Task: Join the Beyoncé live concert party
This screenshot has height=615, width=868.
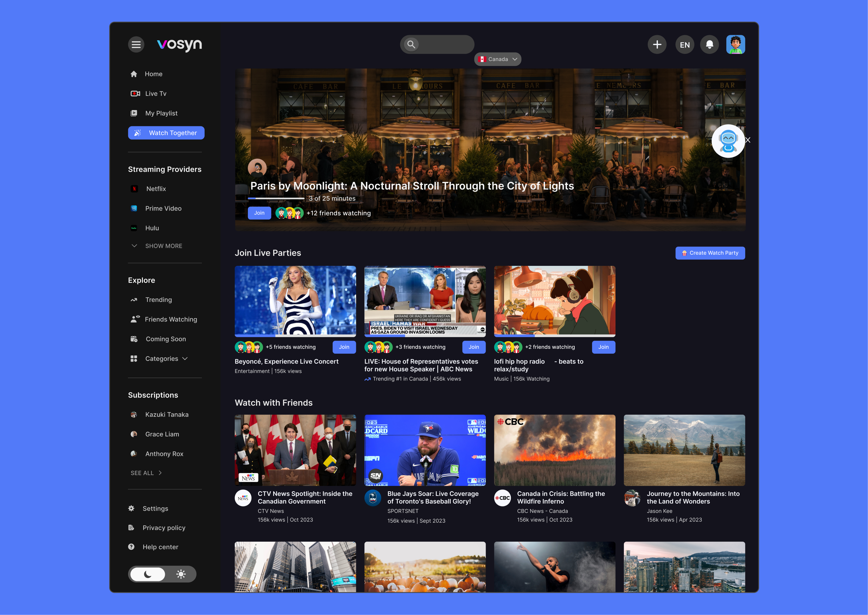Action: [344, 347]
